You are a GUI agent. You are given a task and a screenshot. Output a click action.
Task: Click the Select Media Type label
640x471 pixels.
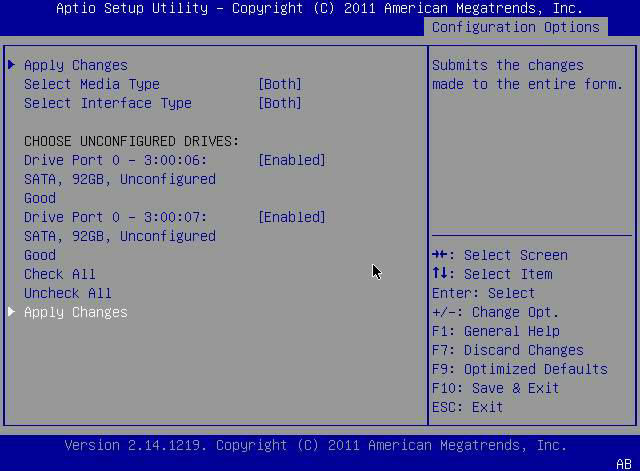[92, 84]
